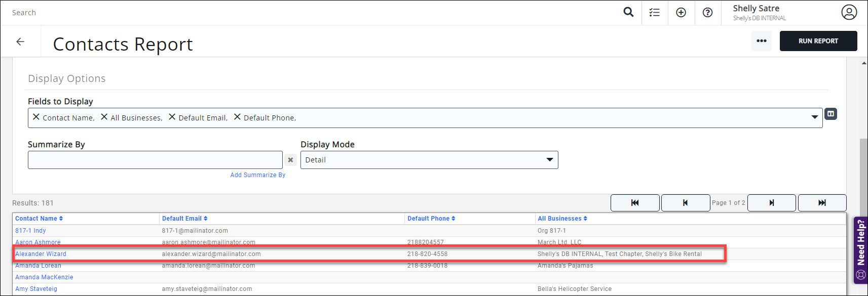The image size is (868, 296).
Task: Click the Run Report button
Action: click(818, 41)
